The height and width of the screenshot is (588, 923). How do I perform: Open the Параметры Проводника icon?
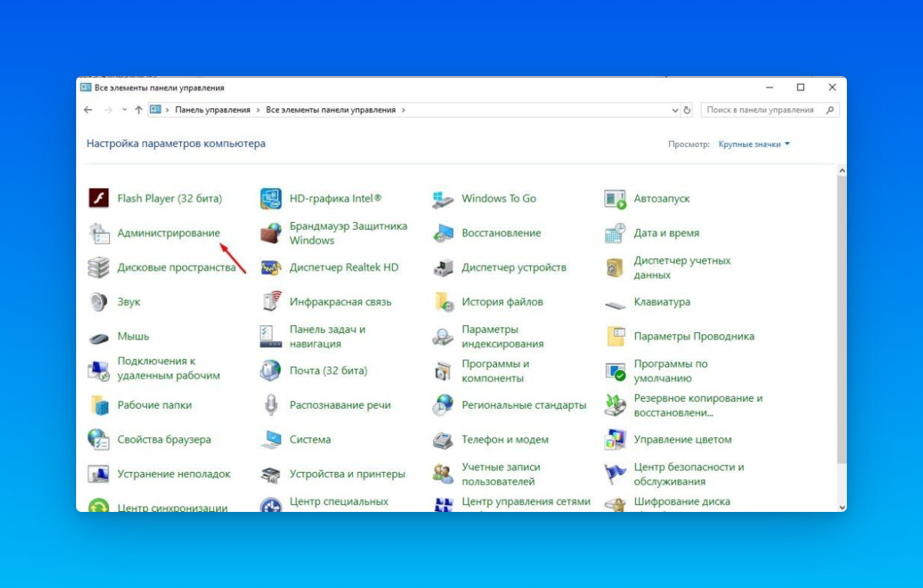pos(615,337)
